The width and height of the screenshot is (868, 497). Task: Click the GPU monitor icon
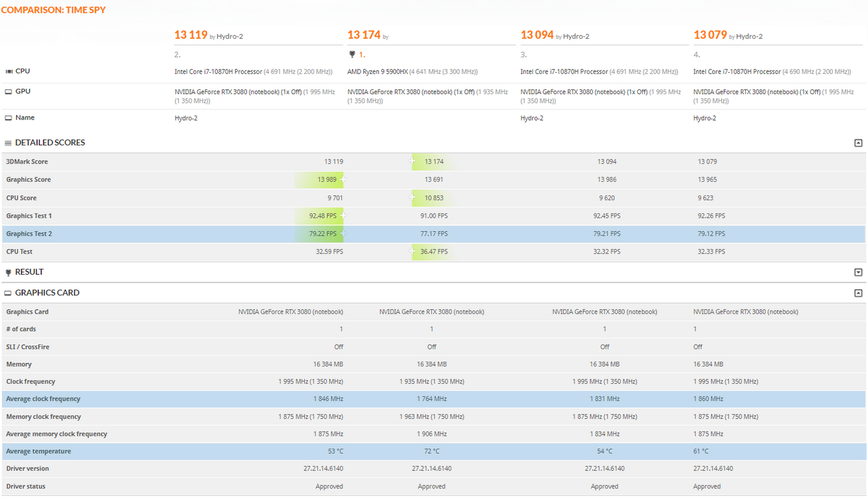[x=9, y=92]
